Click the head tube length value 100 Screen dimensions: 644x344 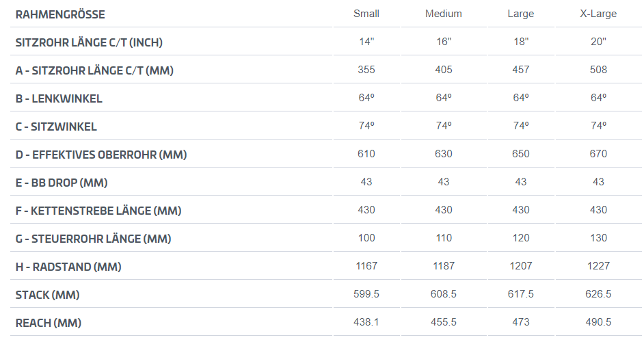tap(366, 238)
